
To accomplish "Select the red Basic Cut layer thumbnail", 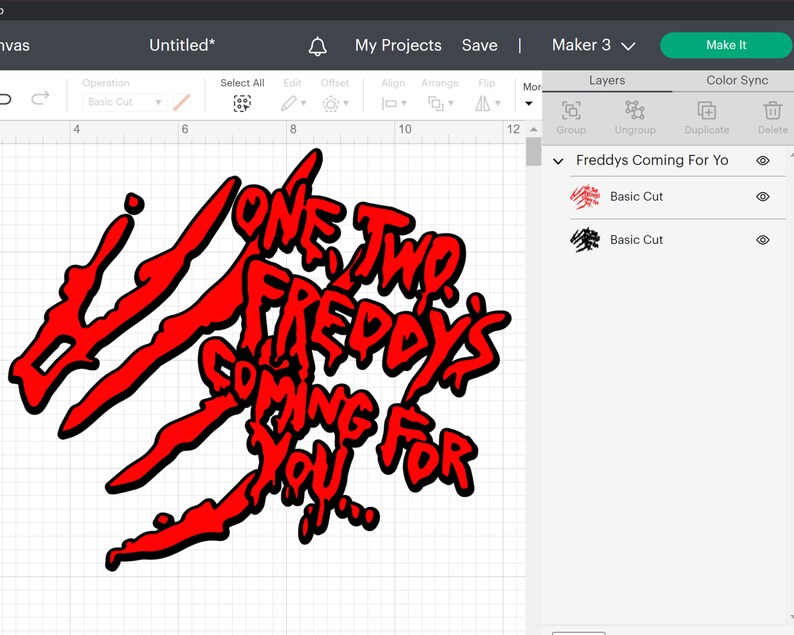I will pos(585,197).
